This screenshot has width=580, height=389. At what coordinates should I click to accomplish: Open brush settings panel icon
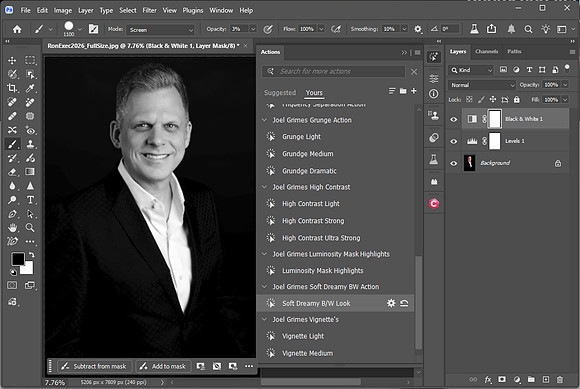pyautogui.click(x=94, y=29)
